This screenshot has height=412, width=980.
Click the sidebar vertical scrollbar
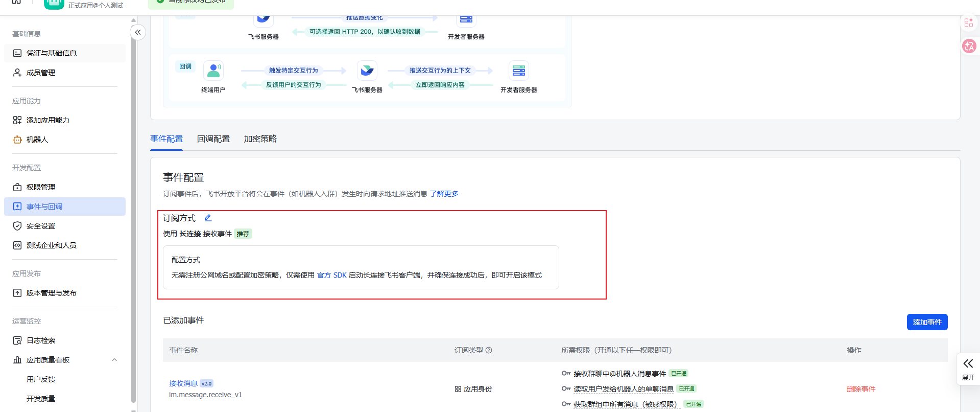coord(134,204)
